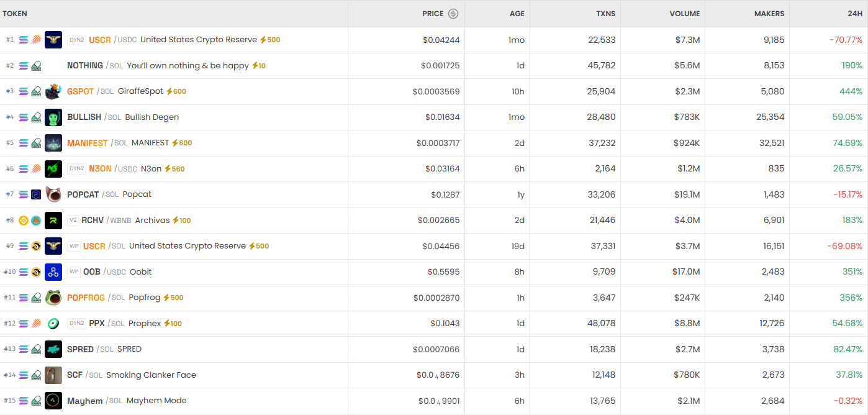
Task: Click the WP badge next to OOB token
Action: 73,271
